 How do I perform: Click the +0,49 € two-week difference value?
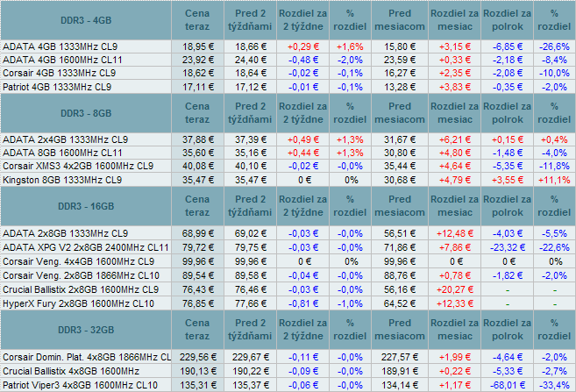click(x=303, y=139)
